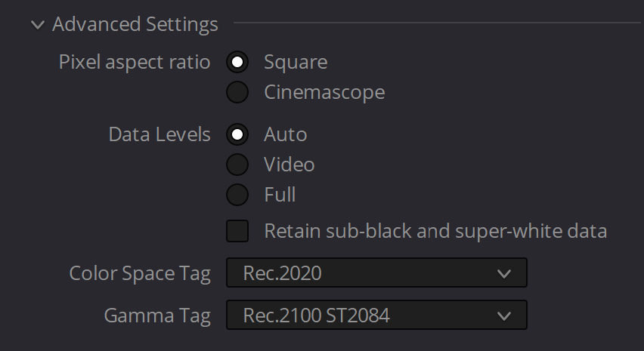
Task: Select the Square pixel aspect radio button
Action: point(237,62)
